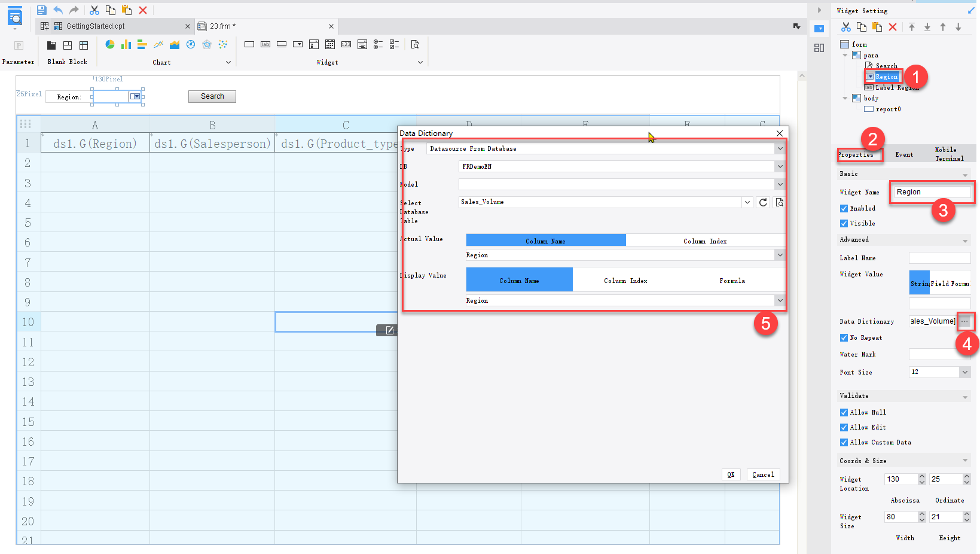Screen dimensions: 980x554
Task: Click OK in the Data Dictionary dialog
Action: [731, 474]
